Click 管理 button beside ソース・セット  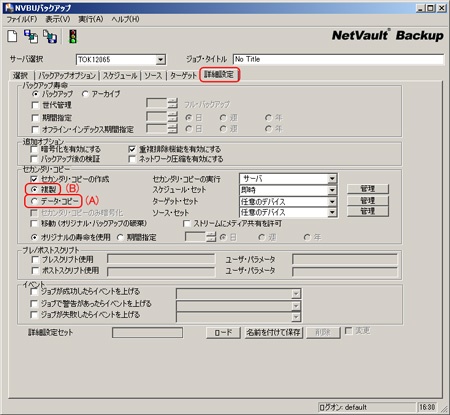[368, 211]
